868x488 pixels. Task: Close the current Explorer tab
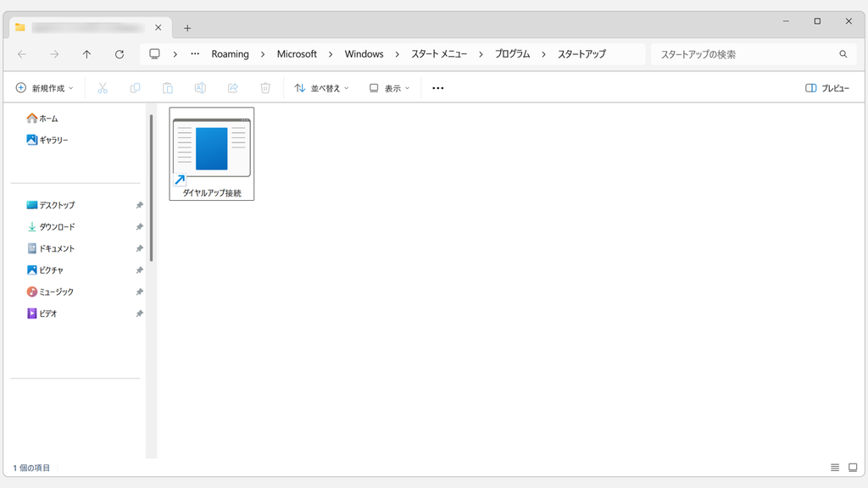(158, 27)
